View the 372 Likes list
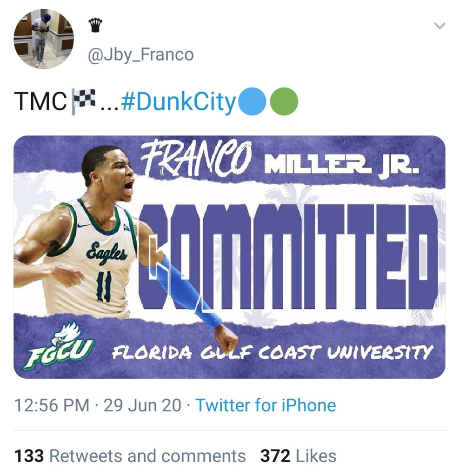This screenshot has height=476, width=459. [x=298, y=456]
